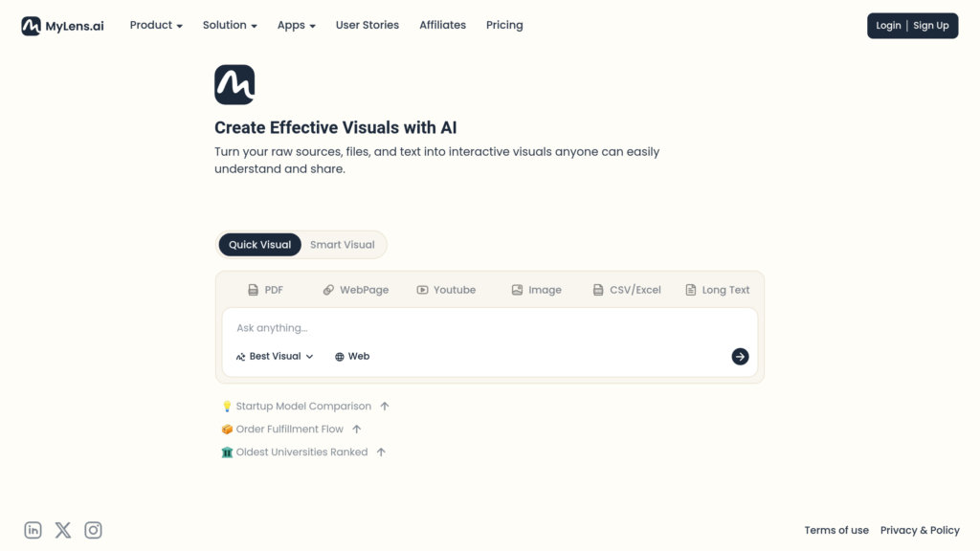Screen dimensions: 980x551
Task: Click the Ask anything input field
Action: pos(479,328)
